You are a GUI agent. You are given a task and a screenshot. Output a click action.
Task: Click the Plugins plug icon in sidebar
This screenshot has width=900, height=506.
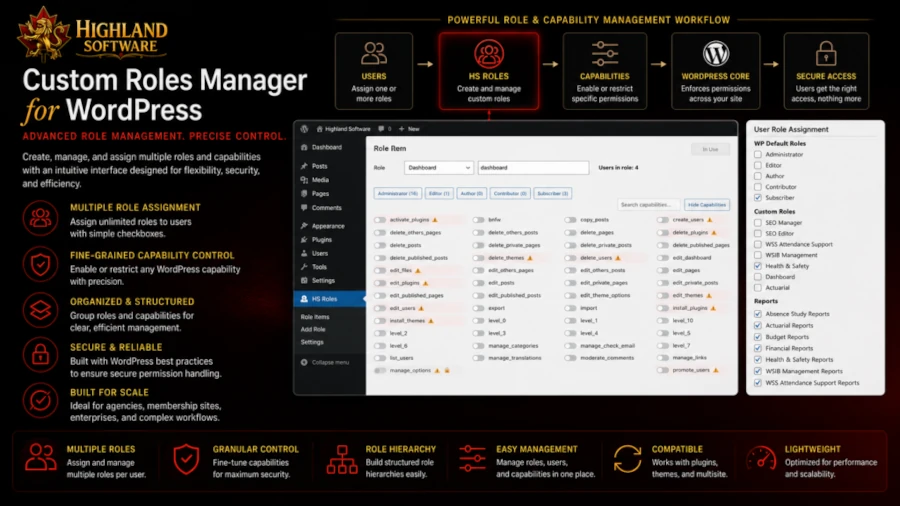click(x=304, y=239)
